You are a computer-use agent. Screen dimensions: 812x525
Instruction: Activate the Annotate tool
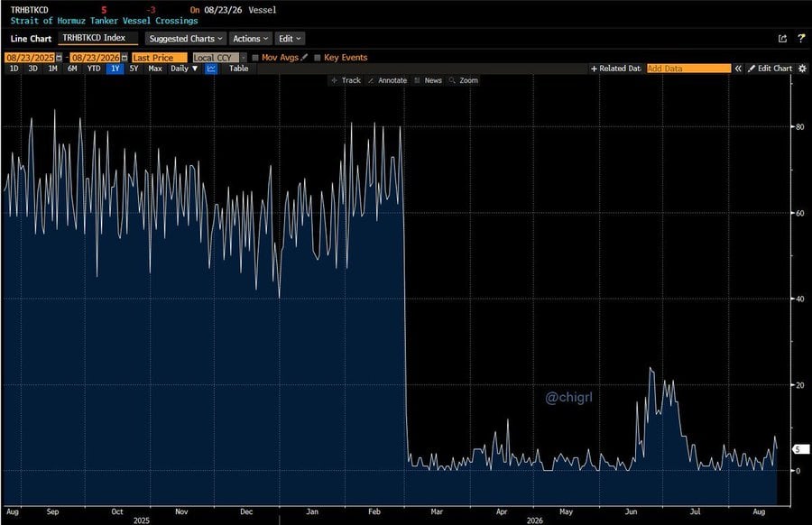[387, 80]
